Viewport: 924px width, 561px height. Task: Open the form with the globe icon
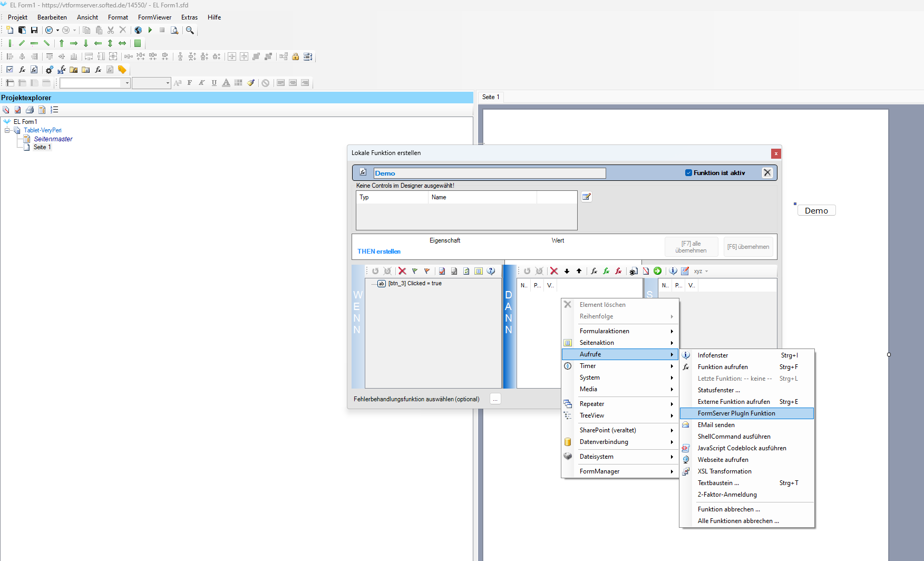[138, 30]
